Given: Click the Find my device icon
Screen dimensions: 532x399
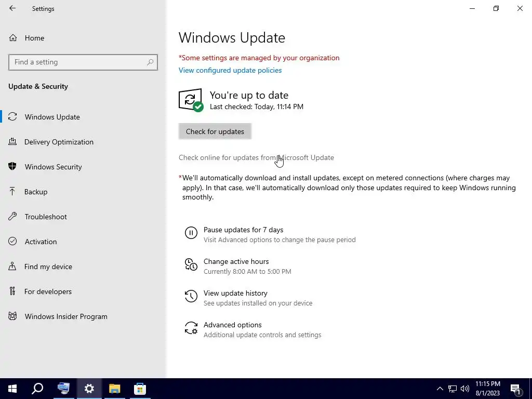Looking at the screenshot, I should (12, 266).
